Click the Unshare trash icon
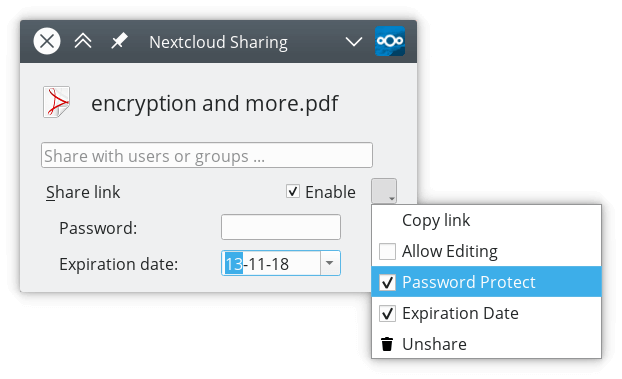 (387, 344)
